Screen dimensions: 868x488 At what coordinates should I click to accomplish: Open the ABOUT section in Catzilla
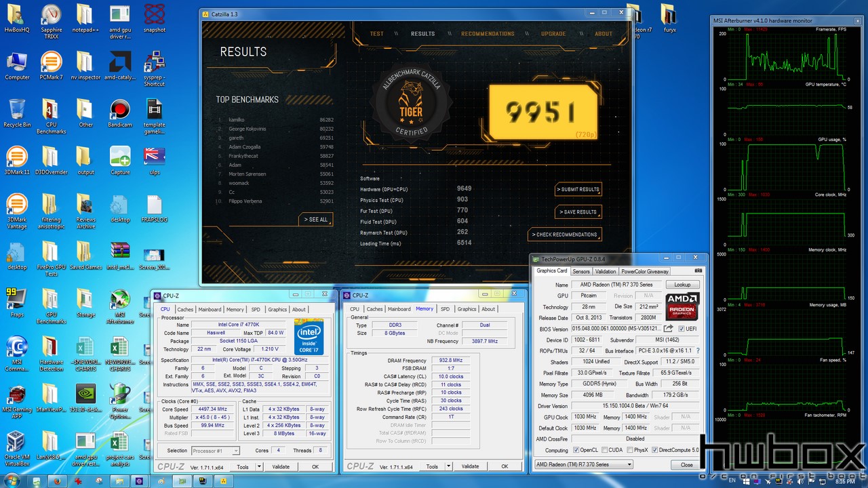pyautogui.click(x=604, y=34)
